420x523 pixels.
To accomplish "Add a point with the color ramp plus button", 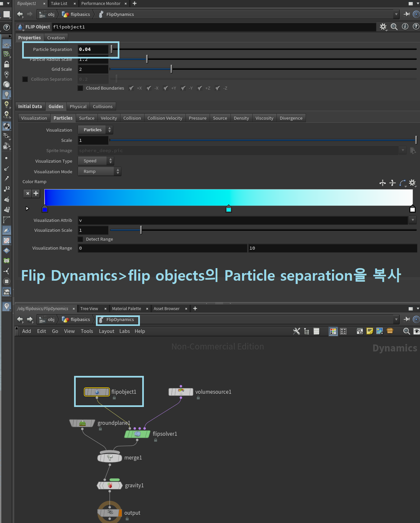I will [36, 193].
